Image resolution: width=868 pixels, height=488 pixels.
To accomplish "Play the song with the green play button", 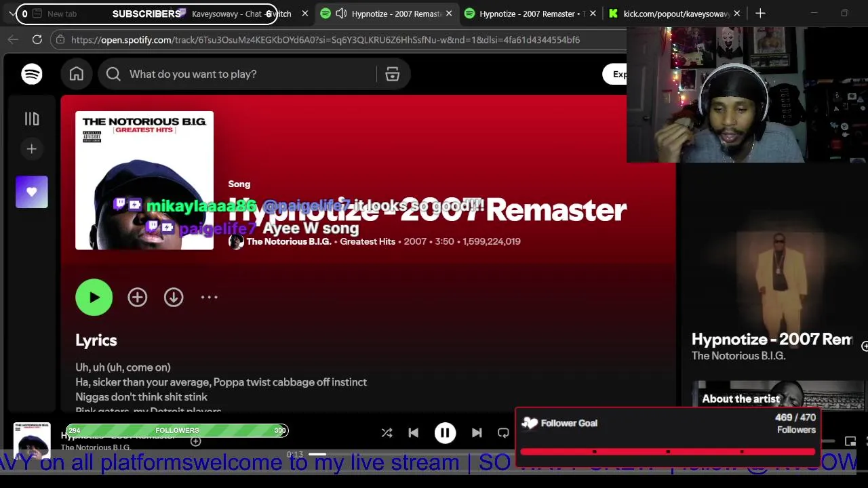I will pyautogui.click(x=94, y=297).
